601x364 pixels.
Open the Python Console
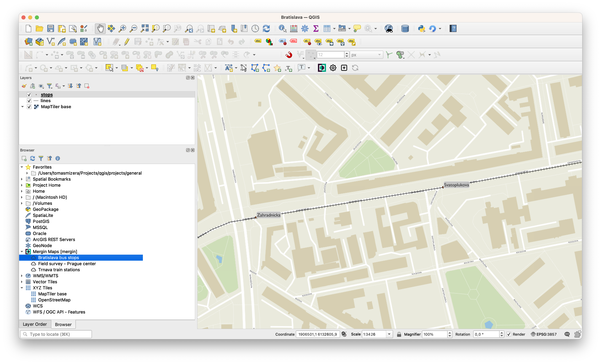click(x=421, y=29)
